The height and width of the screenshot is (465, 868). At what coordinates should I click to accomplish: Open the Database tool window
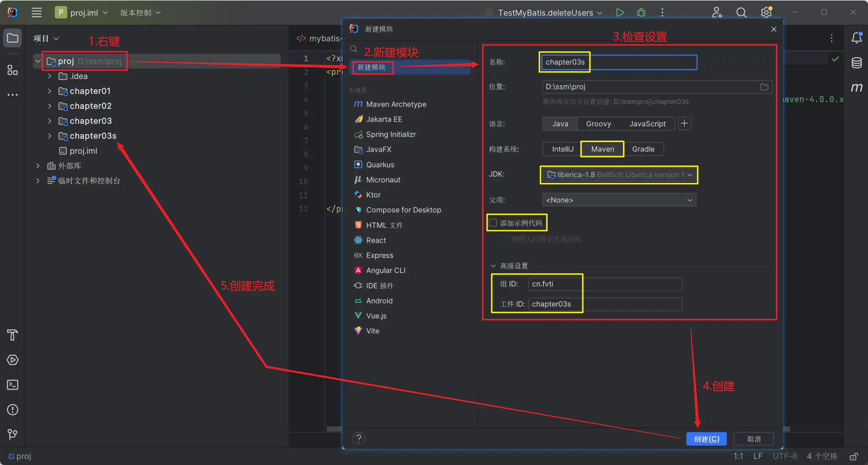click(x=857, y=63)
